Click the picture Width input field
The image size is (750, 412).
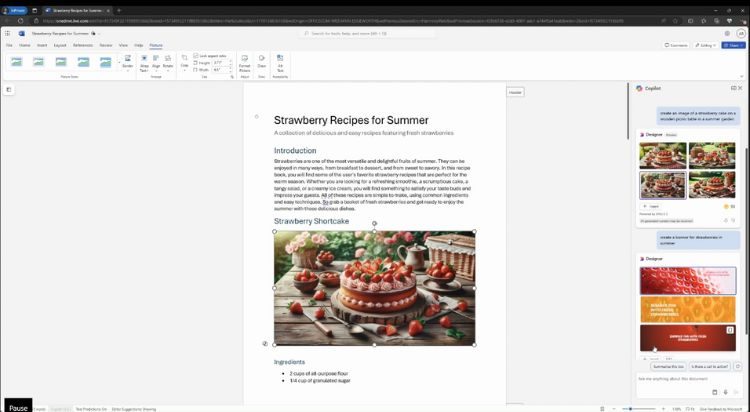221,69
